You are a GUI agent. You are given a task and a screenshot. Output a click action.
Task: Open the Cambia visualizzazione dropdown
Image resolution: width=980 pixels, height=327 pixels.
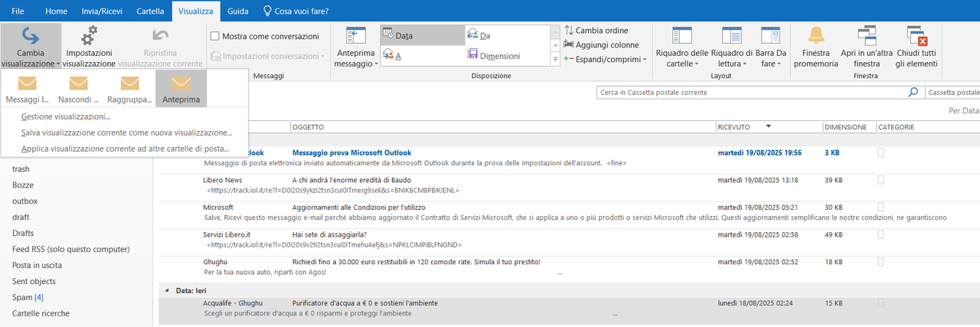[31, 46]
